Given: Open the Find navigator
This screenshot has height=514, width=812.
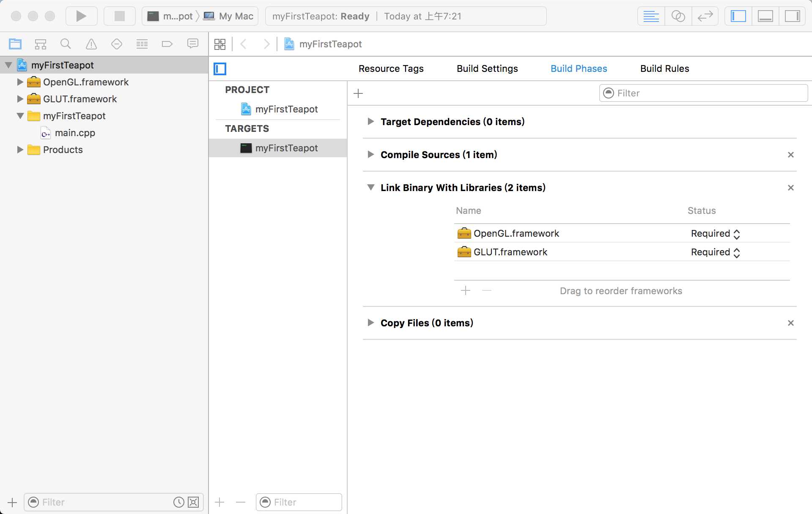Looking at the screenshot, I should click(66, 44).
